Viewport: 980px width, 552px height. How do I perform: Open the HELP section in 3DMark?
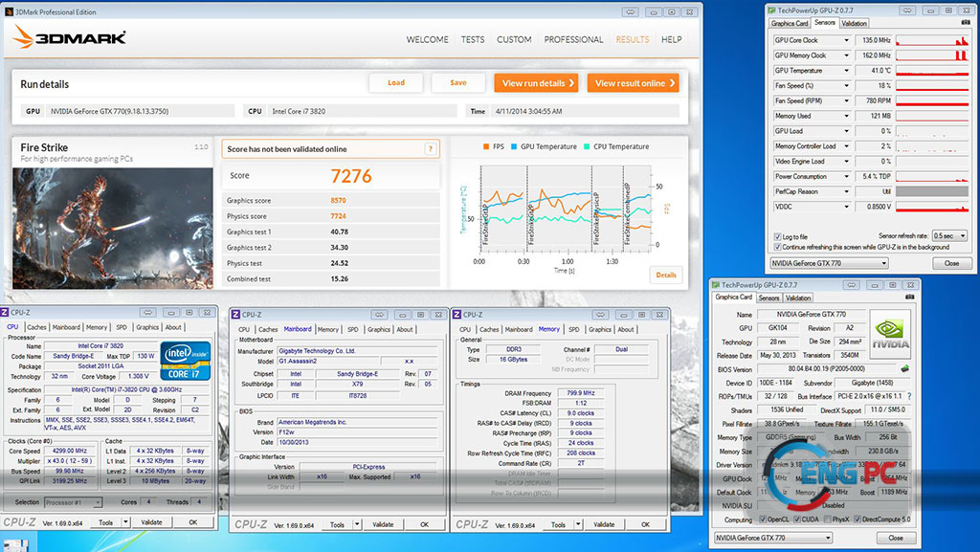point(672,39)
